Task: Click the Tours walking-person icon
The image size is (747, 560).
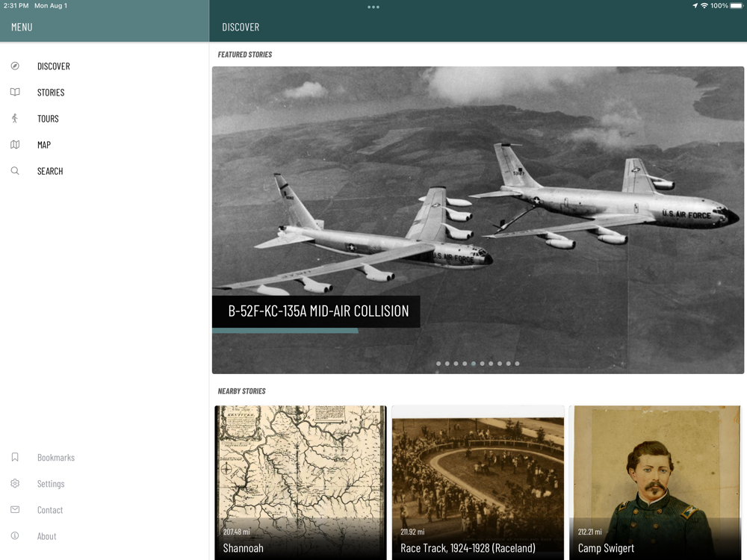Action: [15, 118]
